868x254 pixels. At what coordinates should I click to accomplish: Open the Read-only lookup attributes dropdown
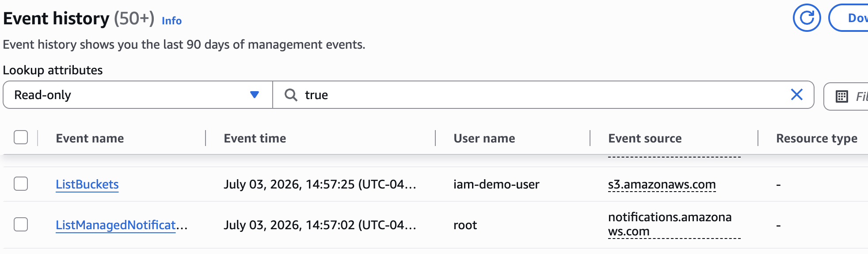[138, 95]
